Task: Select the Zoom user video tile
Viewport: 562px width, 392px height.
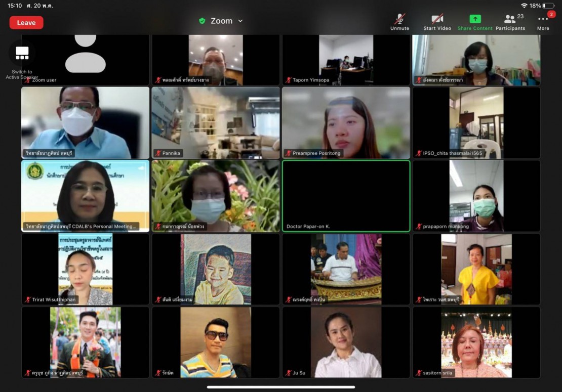Action: point(85,60)
